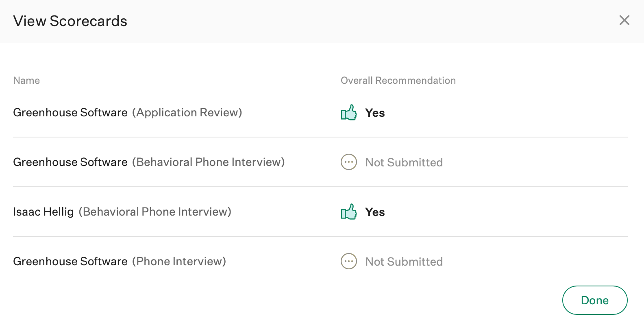Close the View Scorecards dialog with X
The height and width of the screenshot is (323, 644).
(624, 20)
